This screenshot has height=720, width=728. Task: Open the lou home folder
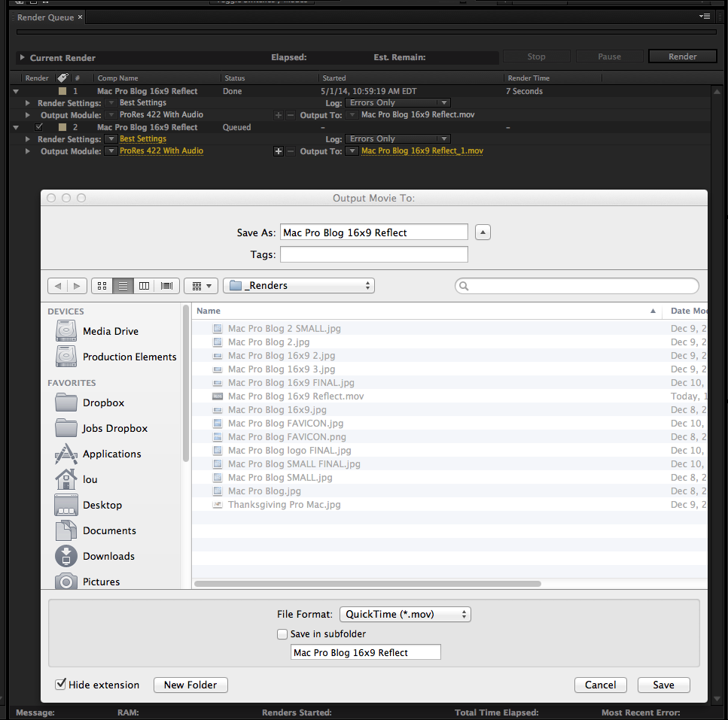pos(77,479)
